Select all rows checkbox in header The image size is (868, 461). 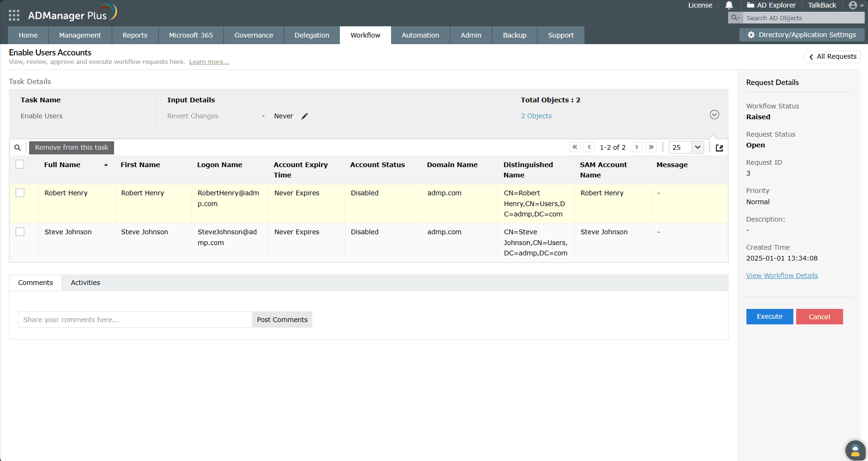[x=20, y=164]
